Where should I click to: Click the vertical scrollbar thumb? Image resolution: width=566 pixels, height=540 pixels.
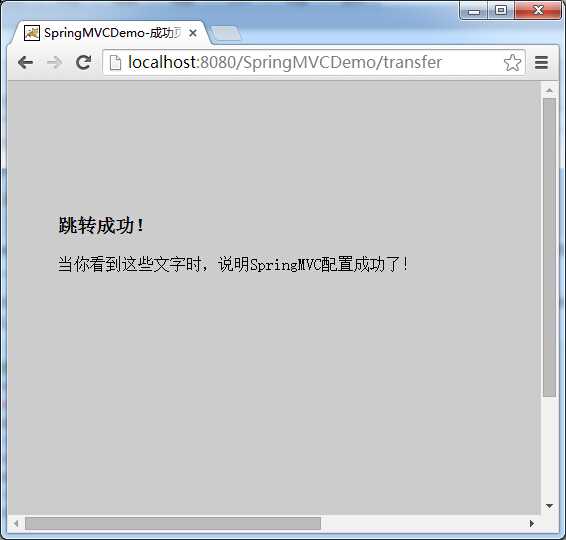click(549, 248)
